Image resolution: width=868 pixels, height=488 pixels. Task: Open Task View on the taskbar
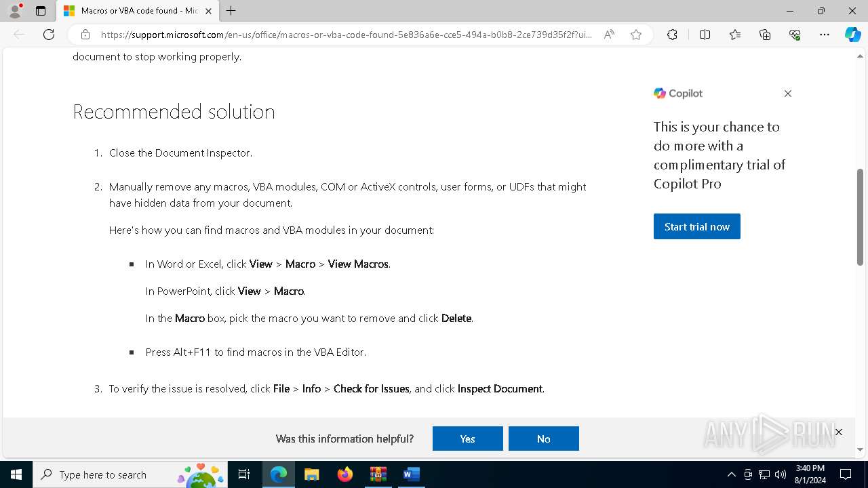pyautogui.click(x=245, y=474)
